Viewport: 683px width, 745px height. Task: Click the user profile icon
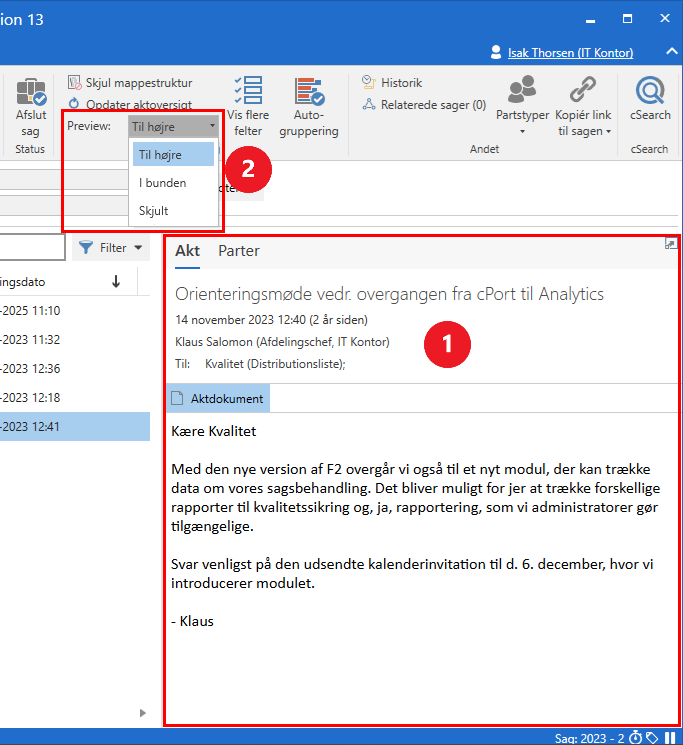(496, 52)
